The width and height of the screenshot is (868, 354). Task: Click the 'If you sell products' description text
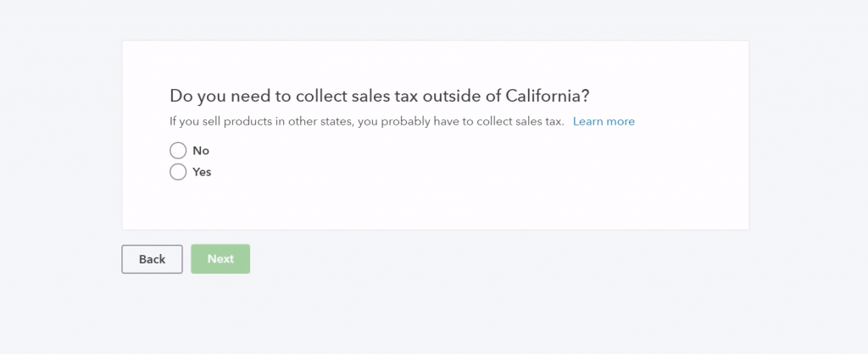(x=366, y=121)
